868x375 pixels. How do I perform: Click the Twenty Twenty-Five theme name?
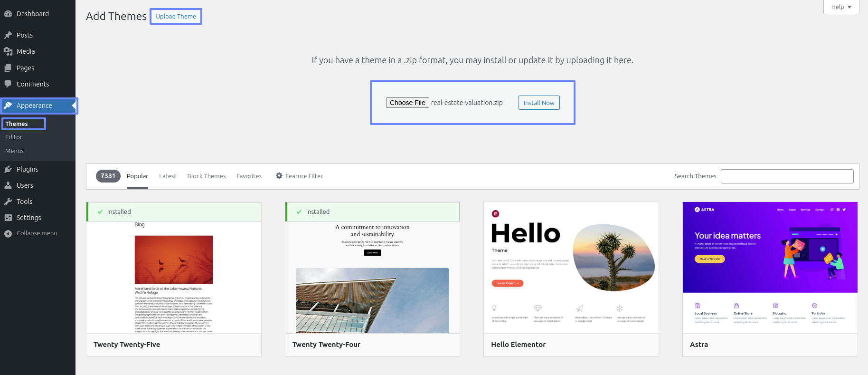127,345
